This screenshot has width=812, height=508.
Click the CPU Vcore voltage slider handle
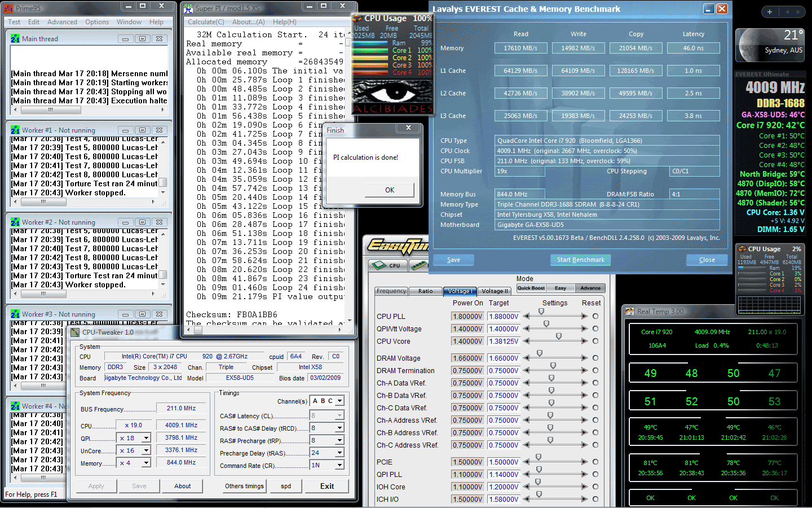tap(559, 336)
